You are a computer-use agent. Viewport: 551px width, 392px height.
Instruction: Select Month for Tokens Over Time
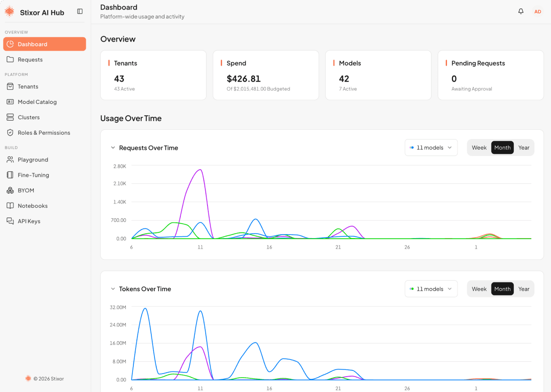coord(502,289)
